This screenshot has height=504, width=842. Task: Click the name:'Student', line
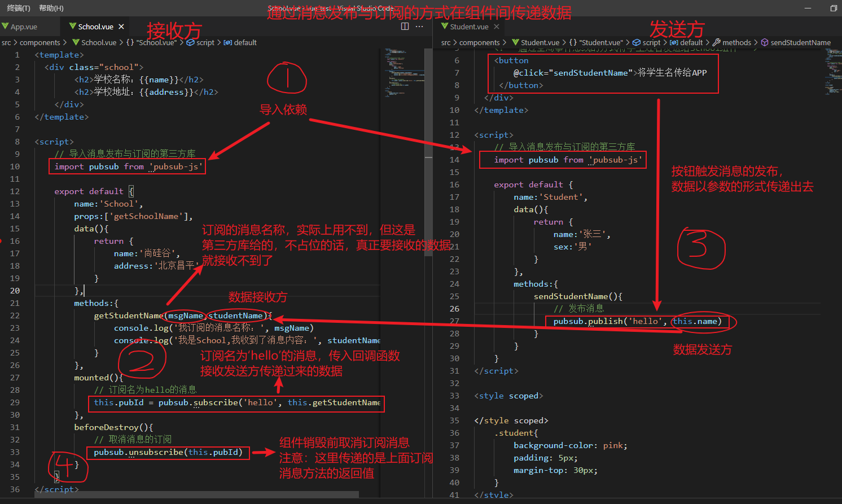point(551,197)
